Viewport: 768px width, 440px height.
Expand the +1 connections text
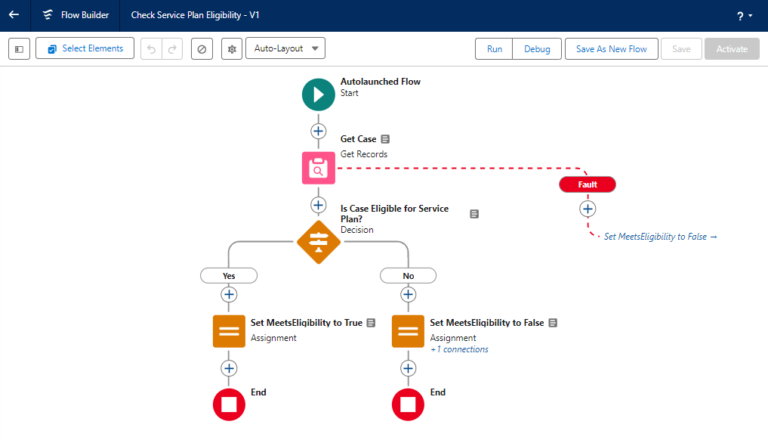point(459,350)
